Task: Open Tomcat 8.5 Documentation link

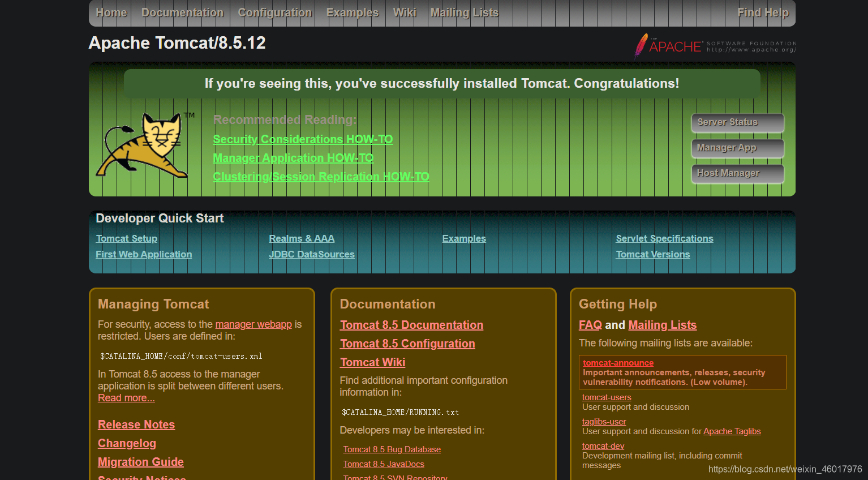Action: (411, 325)
